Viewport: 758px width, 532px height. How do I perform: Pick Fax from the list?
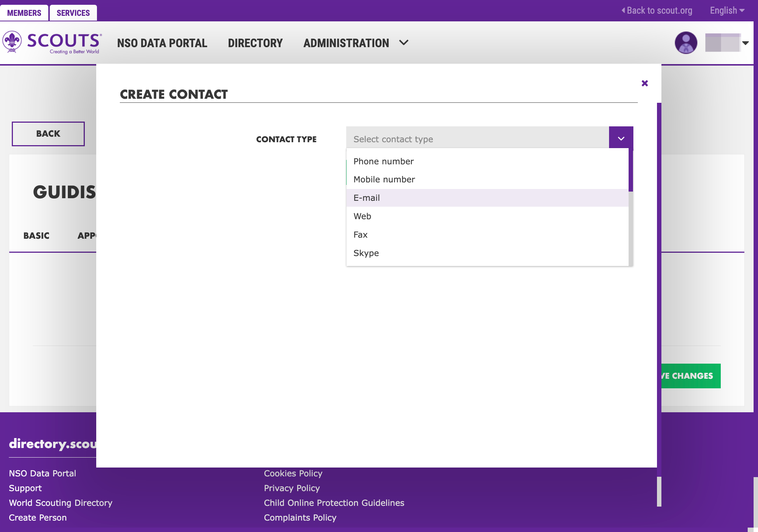coord(487,235)
